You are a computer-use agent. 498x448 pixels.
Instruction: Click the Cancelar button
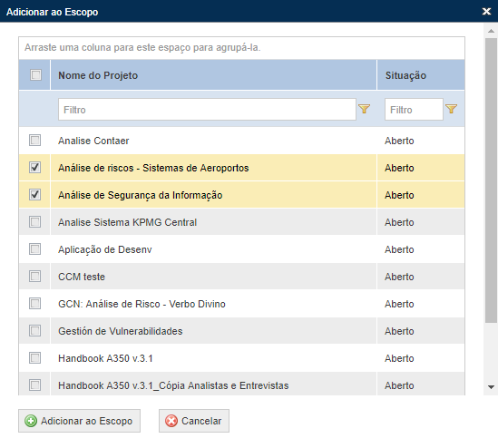point(194,421)
